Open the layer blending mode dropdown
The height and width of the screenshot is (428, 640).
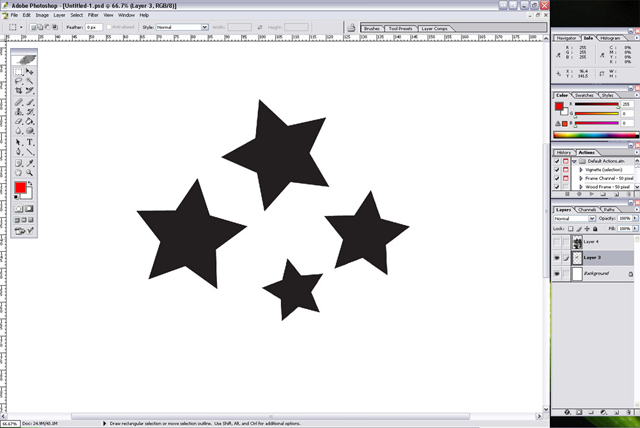click(x=592, y=219)
